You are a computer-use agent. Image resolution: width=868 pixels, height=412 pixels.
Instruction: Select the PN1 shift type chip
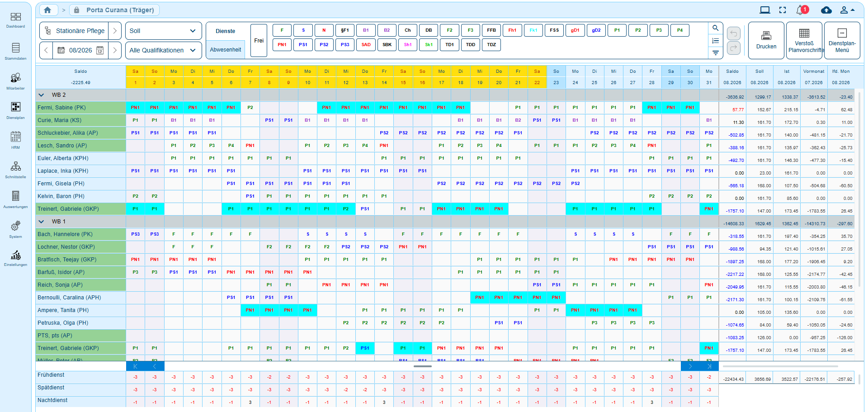tap(282, 45)
